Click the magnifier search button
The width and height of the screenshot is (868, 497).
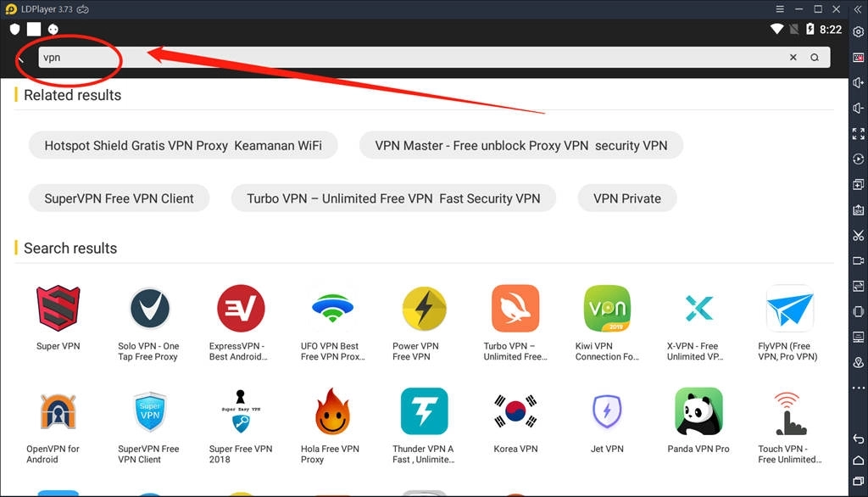tap(815, 58)
